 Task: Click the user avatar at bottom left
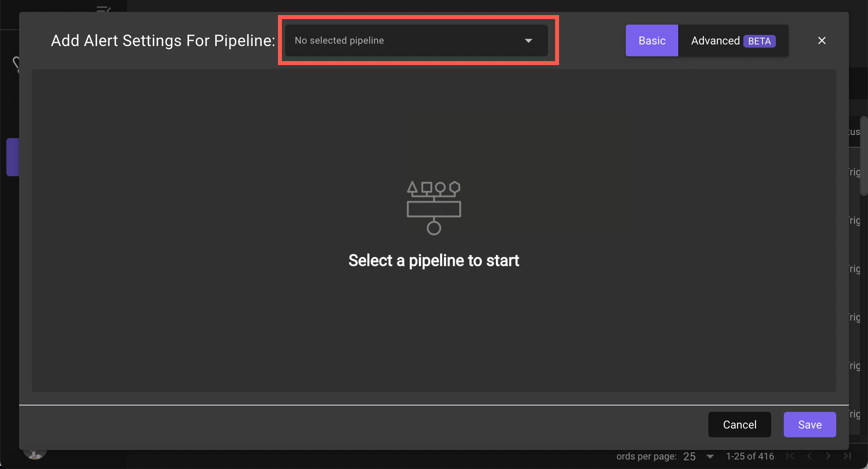tap(35, 454)
